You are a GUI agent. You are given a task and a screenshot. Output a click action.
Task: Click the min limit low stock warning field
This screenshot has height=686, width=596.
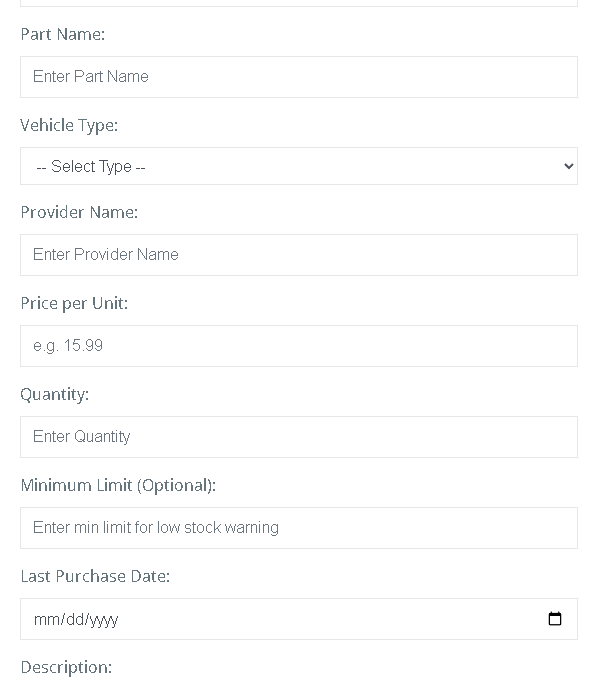[299, 528]
